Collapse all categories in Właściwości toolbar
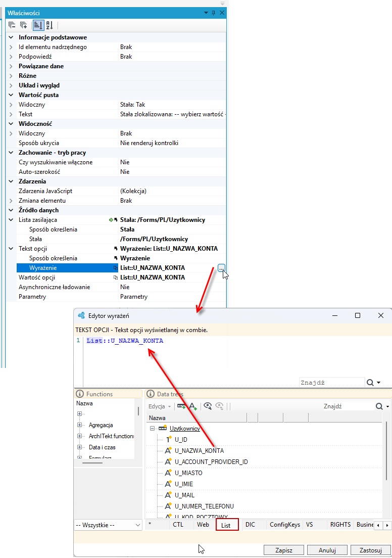This screenshot has width=392, height=558. pos(12,25)
